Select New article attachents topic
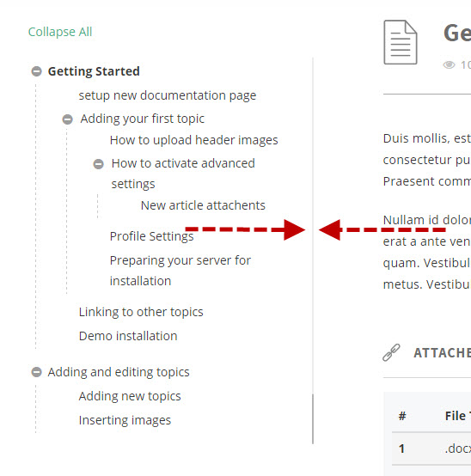 click(203, 205)
